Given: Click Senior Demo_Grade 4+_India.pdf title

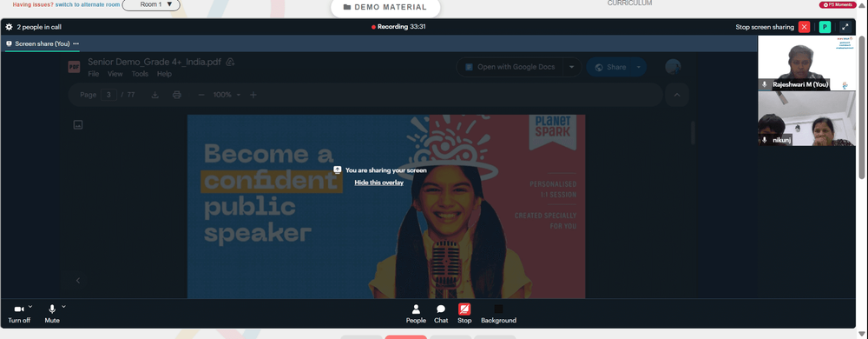Looking at the screenshot, I should pyautogui.click(x=154, y=62).
